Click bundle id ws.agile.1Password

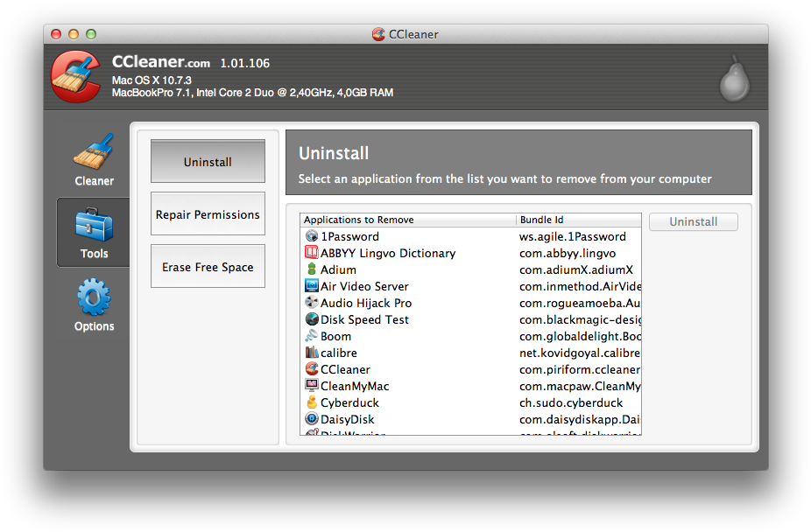pyautogui.click(x=573, y=236)
